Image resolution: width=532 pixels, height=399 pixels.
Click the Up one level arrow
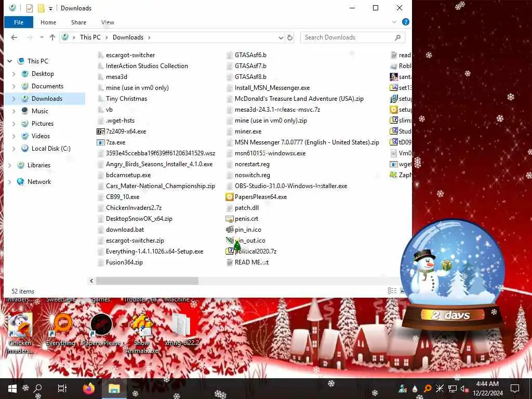(52, 37)
